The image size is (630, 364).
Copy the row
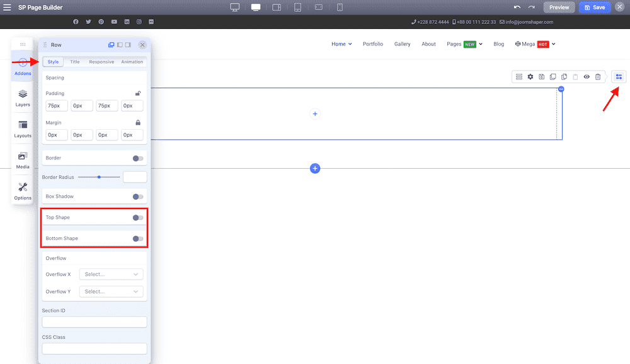click(564, 77)
